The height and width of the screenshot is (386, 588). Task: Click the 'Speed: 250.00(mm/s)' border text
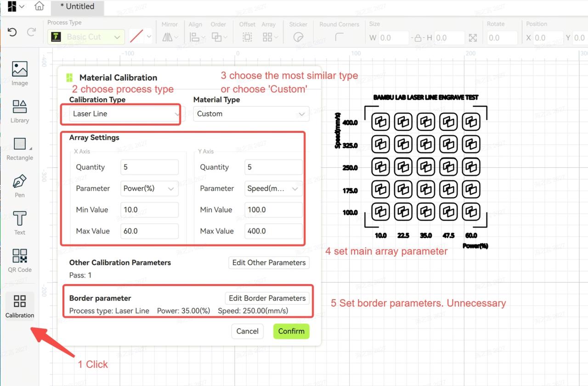click(x=253, y=311)
